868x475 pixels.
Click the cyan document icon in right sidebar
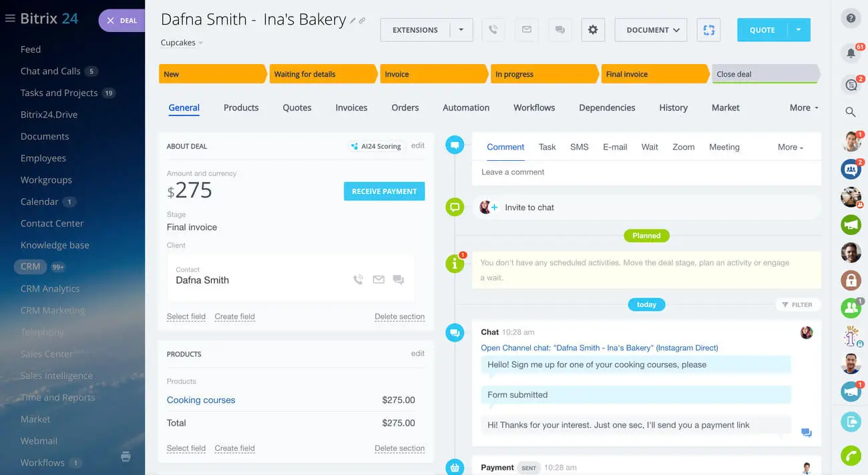851,422
